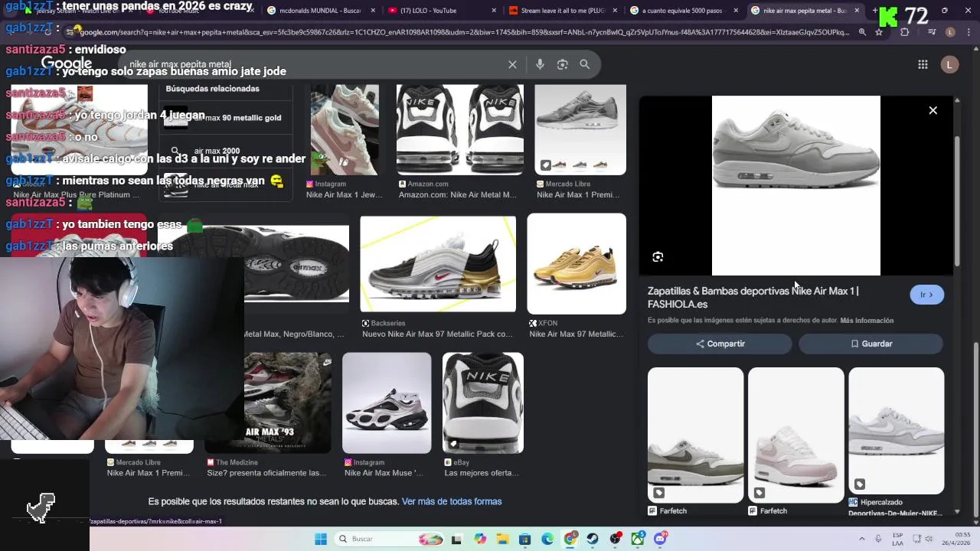Open the Amazon.com Nike Air Metal Max thumbnail
The height and width of the screenshot is (551, 980).
tap(460, 130)
